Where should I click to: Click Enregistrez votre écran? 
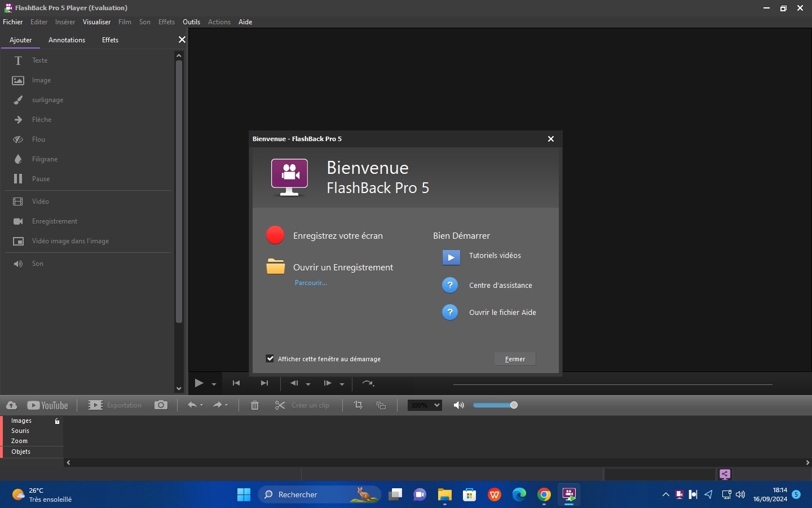[x=338, y=236]
